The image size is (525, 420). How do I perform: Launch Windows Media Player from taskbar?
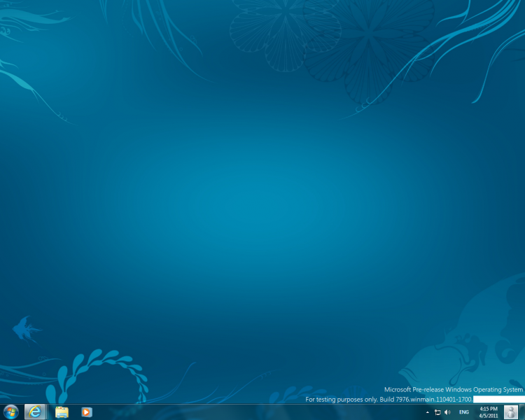[x=86, y=412]
